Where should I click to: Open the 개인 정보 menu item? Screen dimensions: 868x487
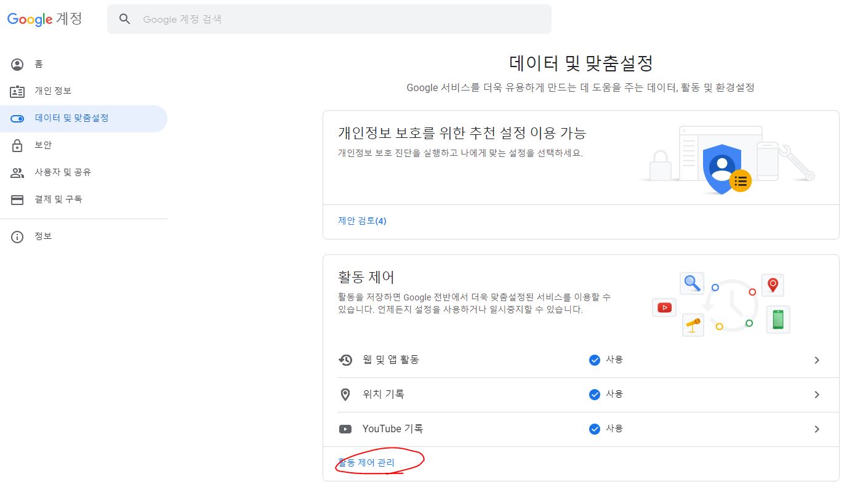(84, 91)
